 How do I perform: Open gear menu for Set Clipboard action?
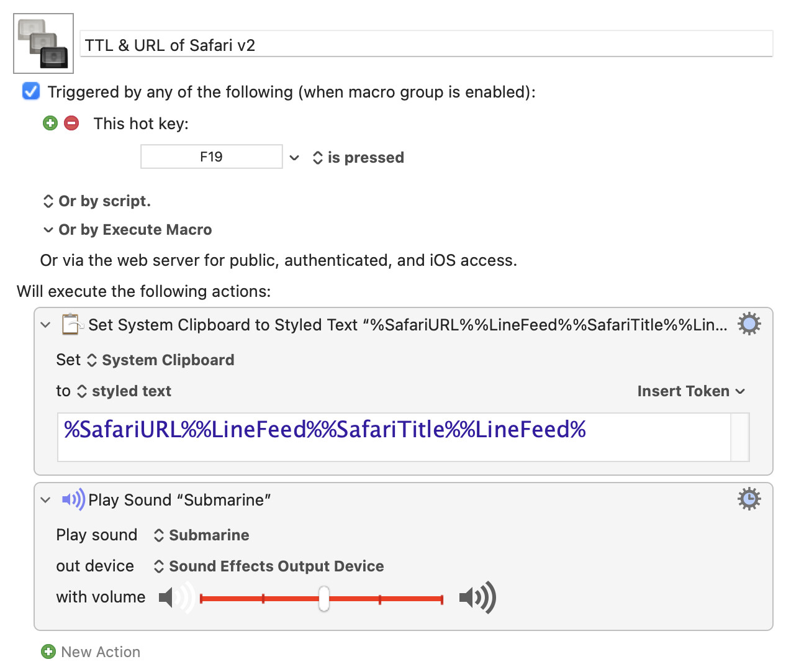749,324
